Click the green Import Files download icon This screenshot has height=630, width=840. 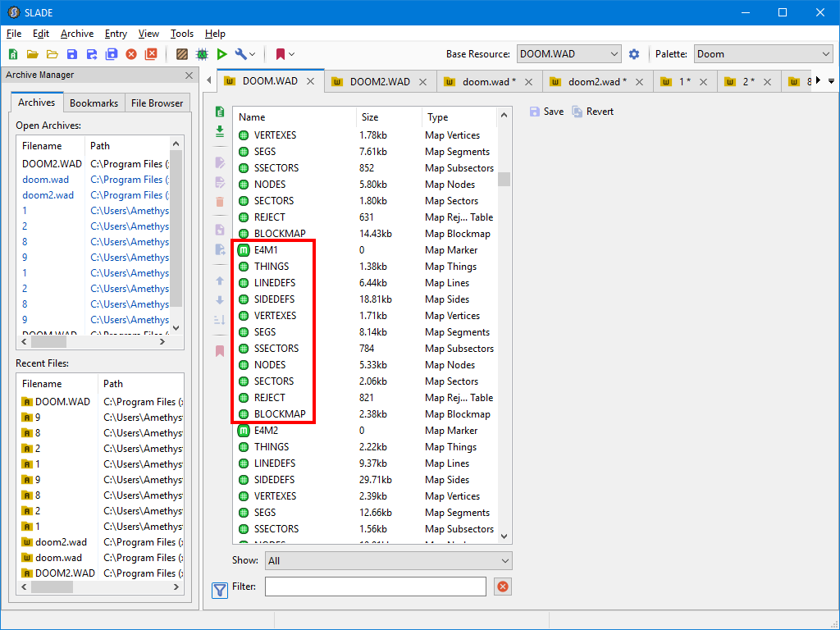click(220, 131)
